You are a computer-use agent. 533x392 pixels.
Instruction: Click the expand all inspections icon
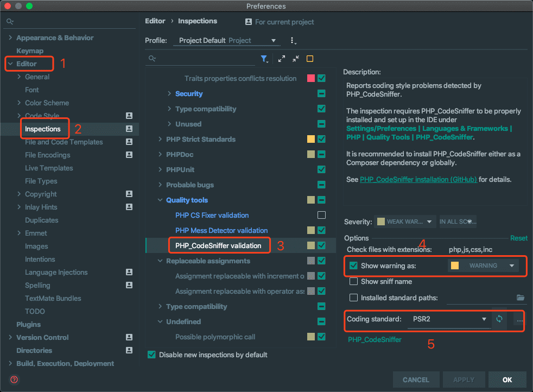pos(282,59)
